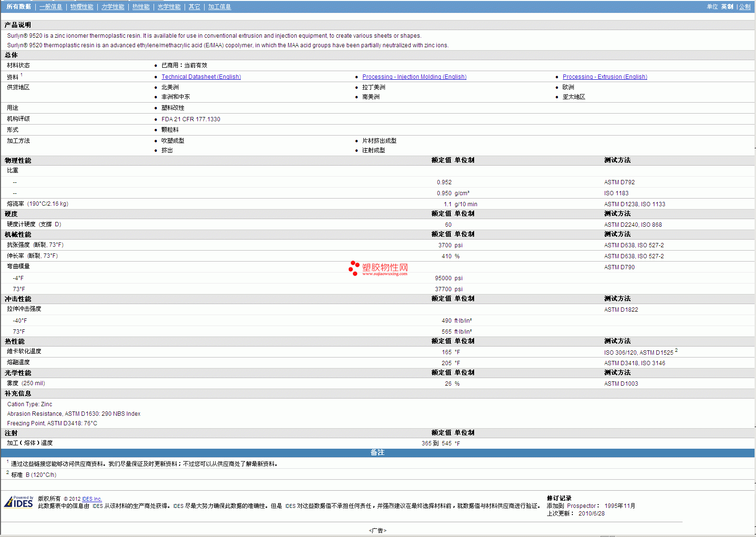This screenshot has width=756, height=537.
Task: Select the 其它 tab
Action: point(194,7)
